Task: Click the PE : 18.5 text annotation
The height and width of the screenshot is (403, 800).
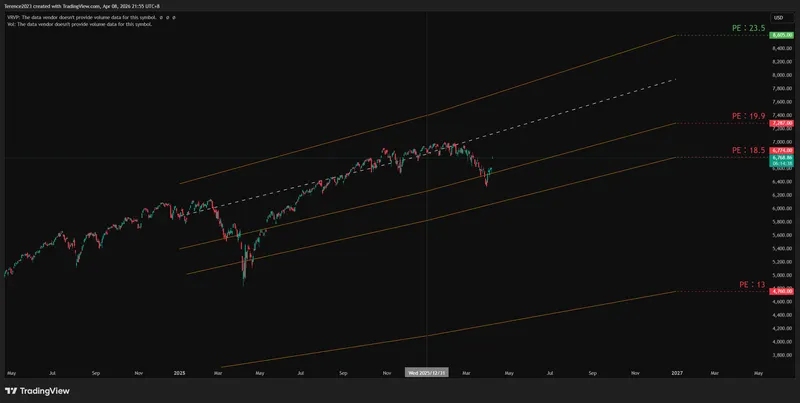Action: tap(748, 150)
